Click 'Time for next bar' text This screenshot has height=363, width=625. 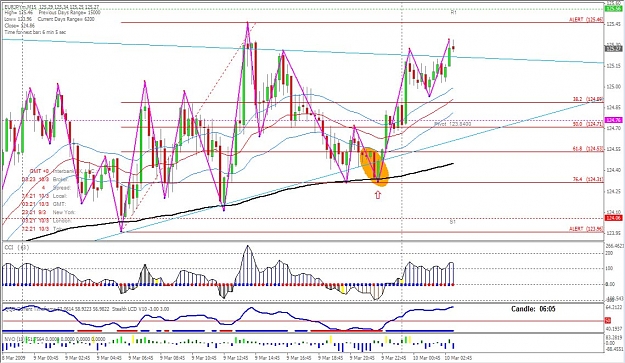[x=35, y=32]
